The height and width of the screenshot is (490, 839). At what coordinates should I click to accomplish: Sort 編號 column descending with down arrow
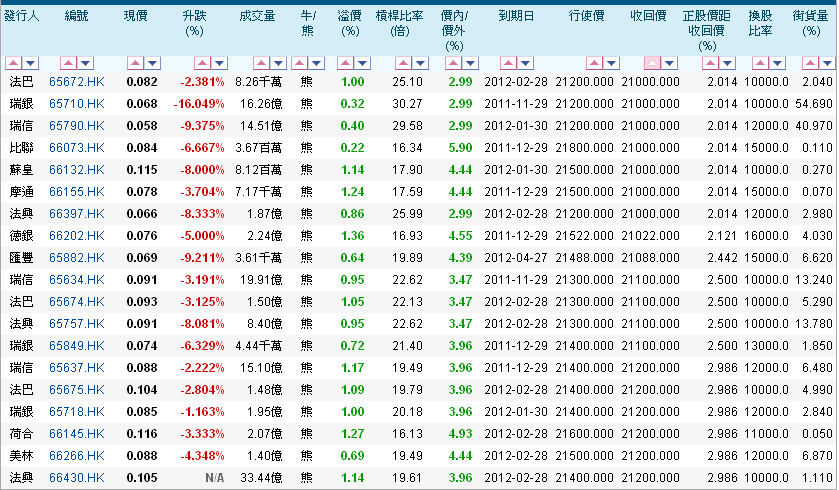click(x=86, y=62)
